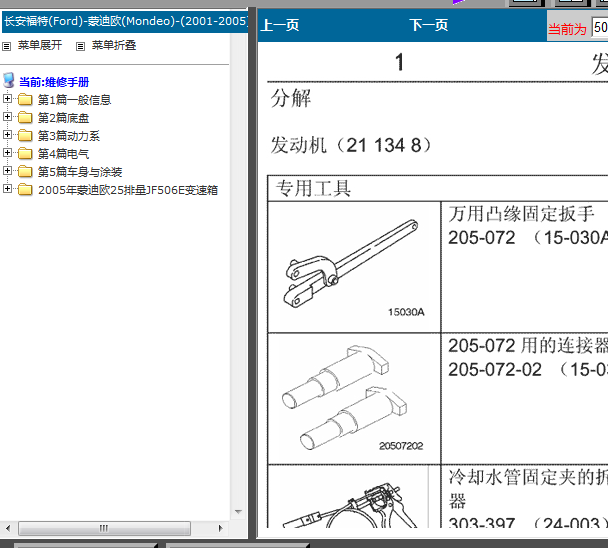This screenshot has width=608, height=548.
Task: Open the 当前:维修手册 root link
Action: [54, 82]
